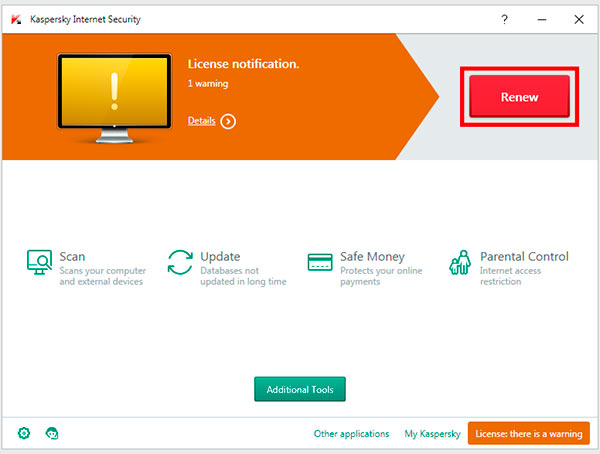Minimize the Kaspersky window
Viewport: 600px width, 454px height.
point(541,18)
